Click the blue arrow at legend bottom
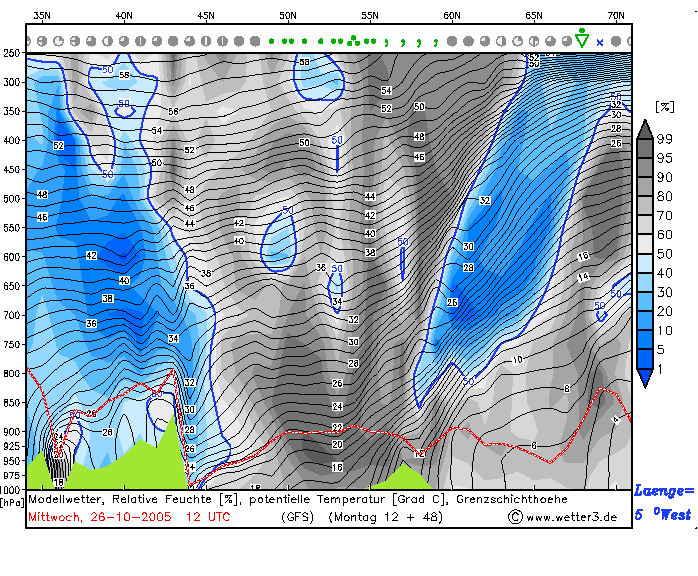Image resolution: width=698 pixels, height=576 pixels. (645, 378)
